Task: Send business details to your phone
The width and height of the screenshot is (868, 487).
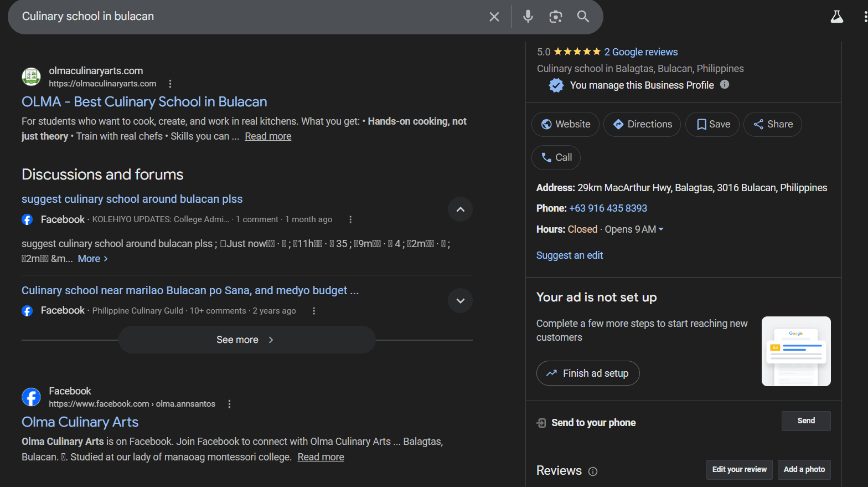Action: point(806,421)
